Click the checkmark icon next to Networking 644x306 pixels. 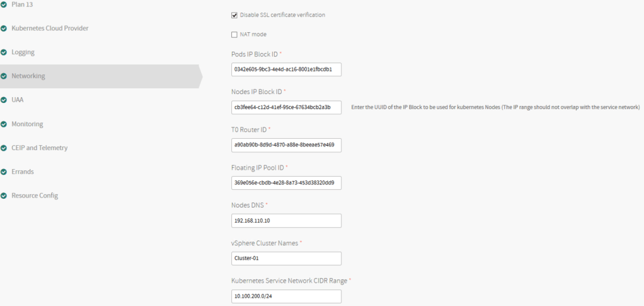click(x=4, y=76)
